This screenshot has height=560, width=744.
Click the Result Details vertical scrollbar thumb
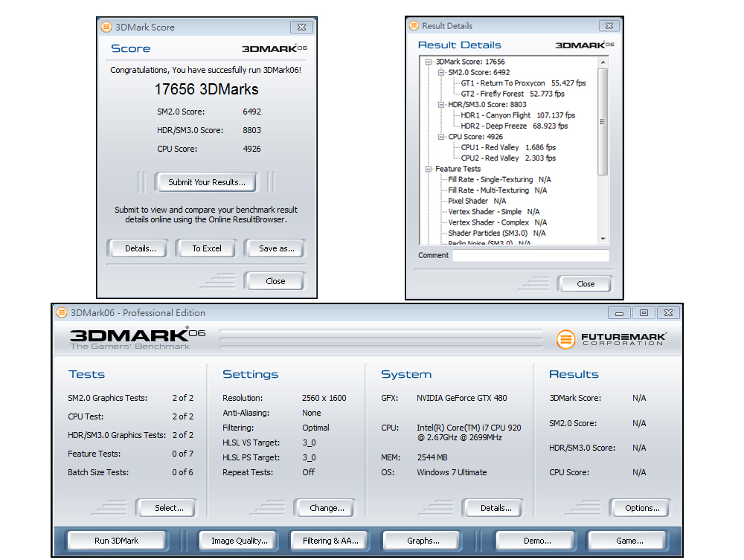[603, 122]
